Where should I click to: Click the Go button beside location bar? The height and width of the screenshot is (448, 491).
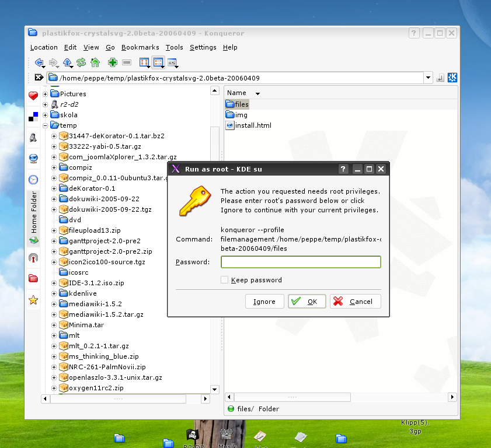(x=440, y=78)
